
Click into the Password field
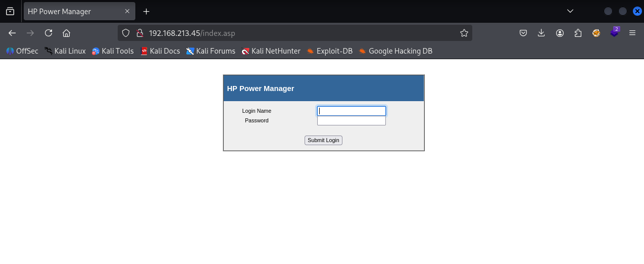(x=352, y=121)
